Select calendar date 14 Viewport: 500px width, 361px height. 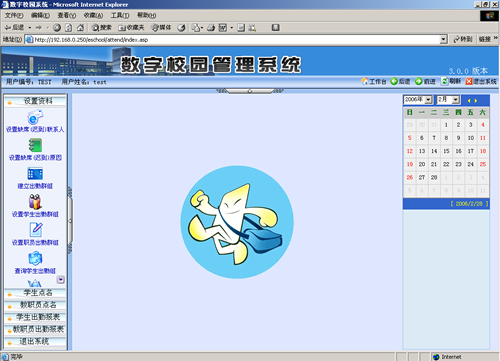click(x=434, y=151)
